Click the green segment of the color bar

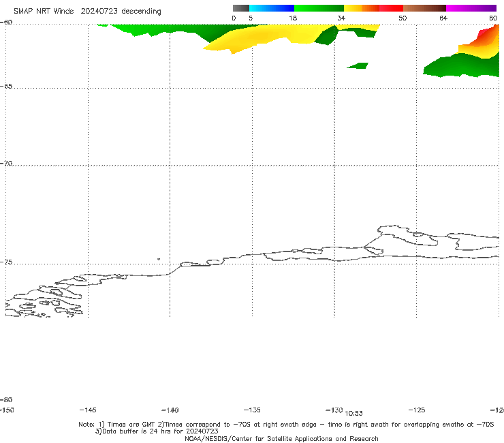pyautogui.click(x=319, y=8)
